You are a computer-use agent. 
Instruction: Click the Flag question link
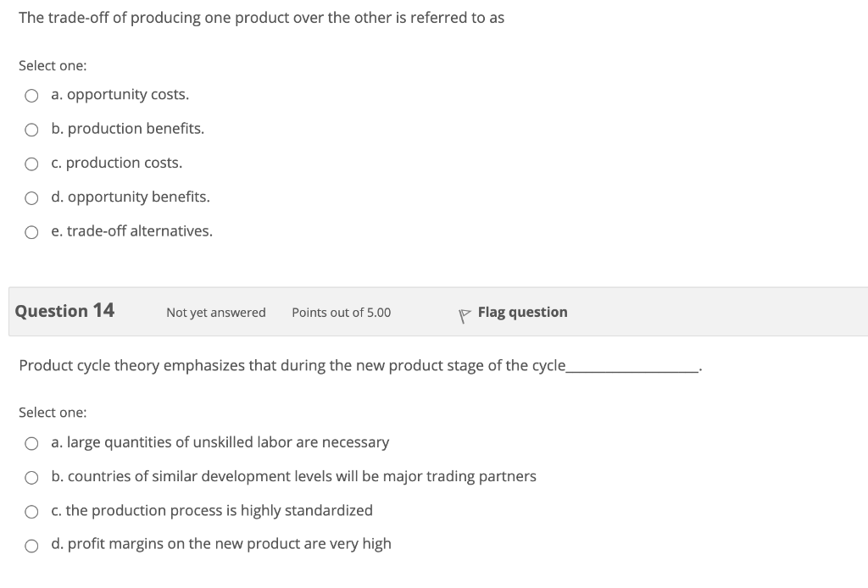click(522, 312)
